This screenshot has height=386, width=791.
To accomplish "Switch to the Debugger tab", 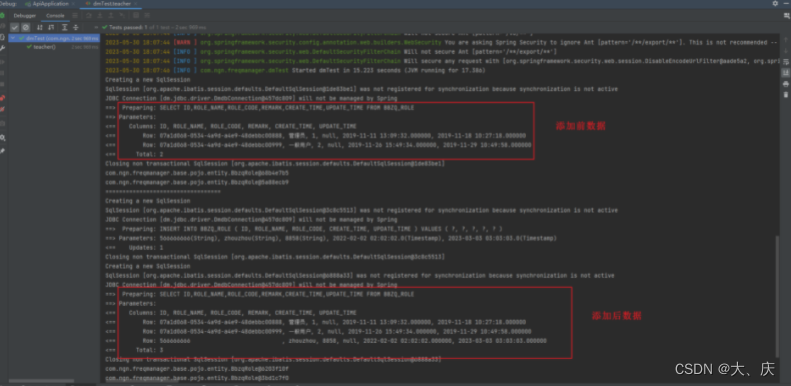I will (25, 16).
